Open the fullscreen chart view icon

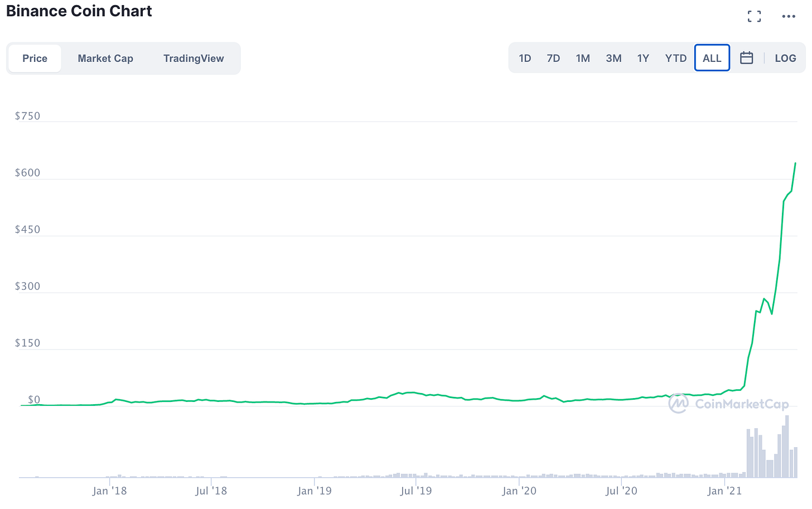[754, 16]
